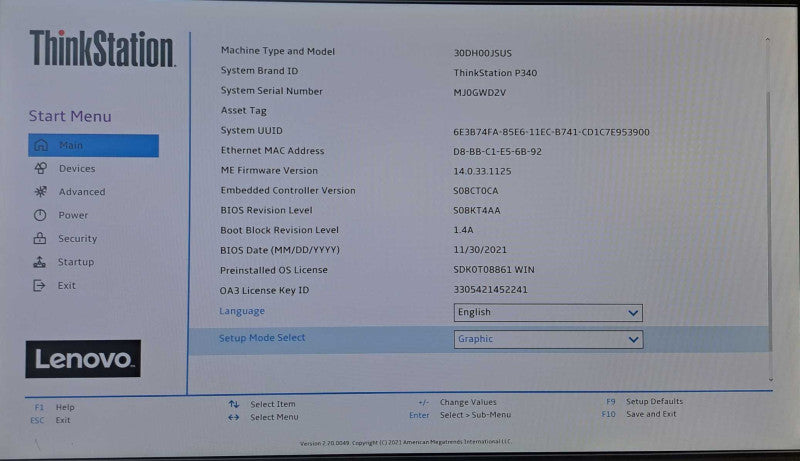Go to the Advanced menu

pyautogui.click(x=82, y=192)
